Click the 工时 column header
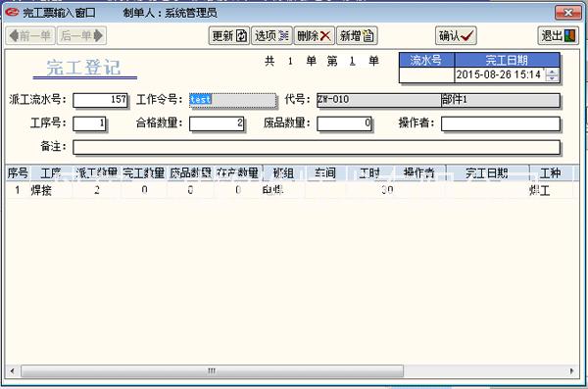The image size is (588, 389). [369, 172]
